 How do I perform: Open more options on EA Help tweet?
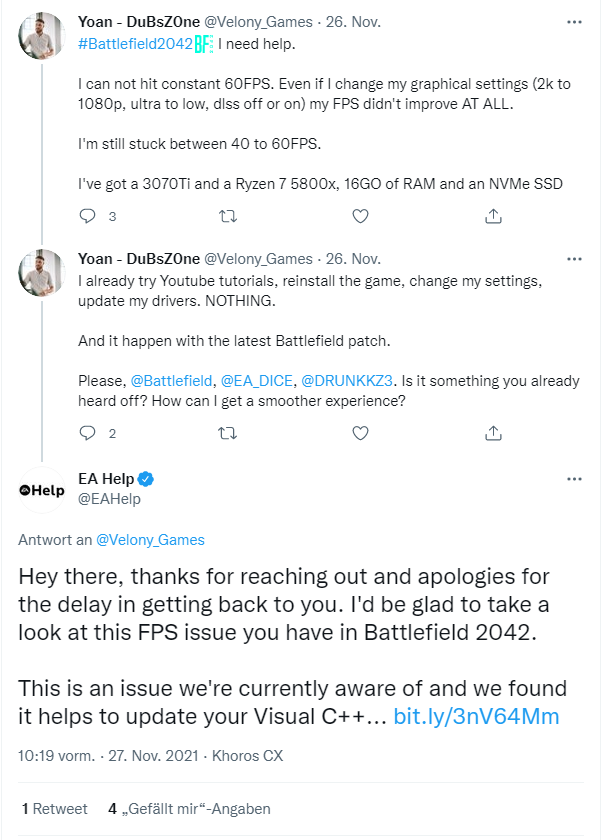(574, 479)
